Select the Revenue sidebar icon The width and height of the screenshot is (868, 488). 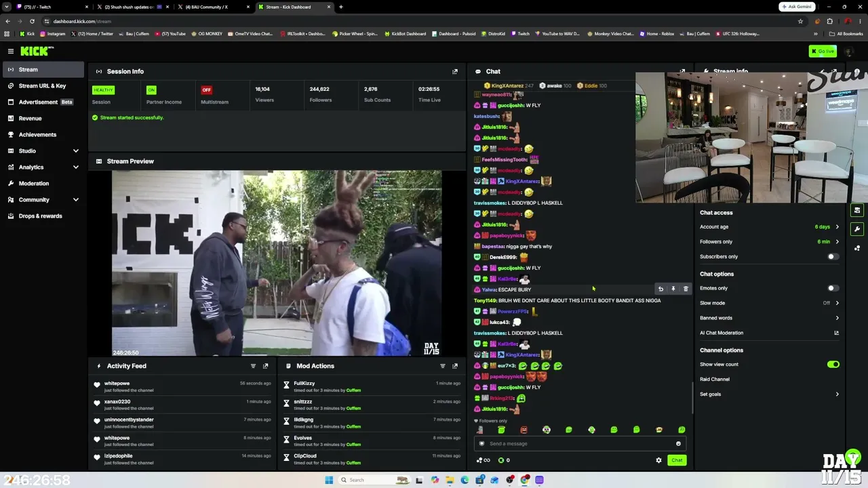click(x=11, y=119)
